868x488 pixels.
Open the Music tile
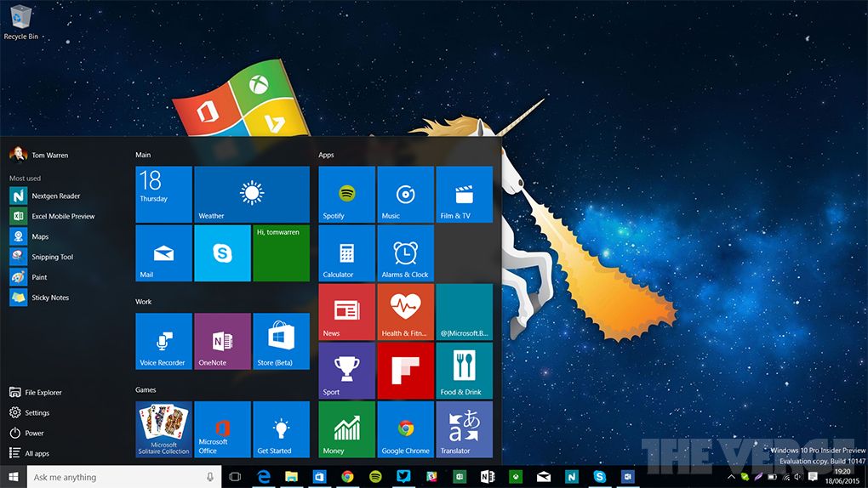[x=406, y=194]
